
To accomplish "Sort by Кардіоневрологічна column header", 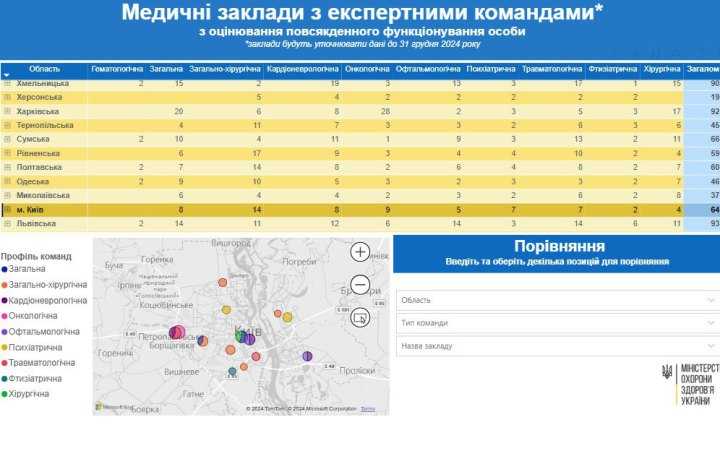I will (x=303, y=69).
